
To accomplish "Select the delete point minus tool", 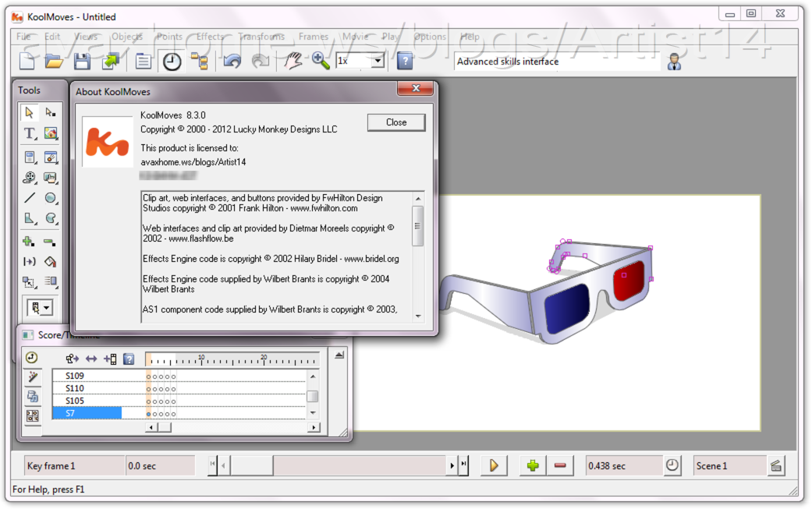I will coord(50,242).
